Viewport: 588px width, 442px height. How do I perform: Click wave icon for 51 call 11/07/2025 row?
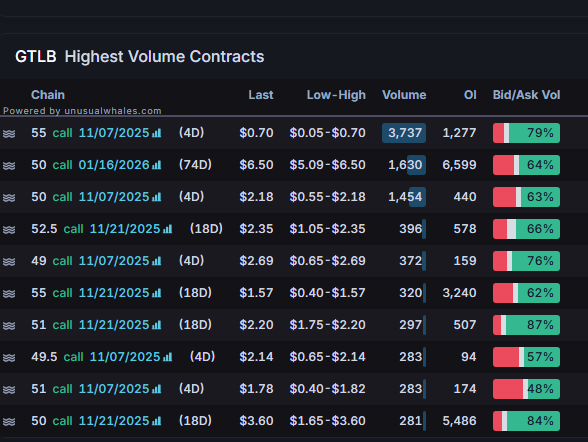pos(9,389)
